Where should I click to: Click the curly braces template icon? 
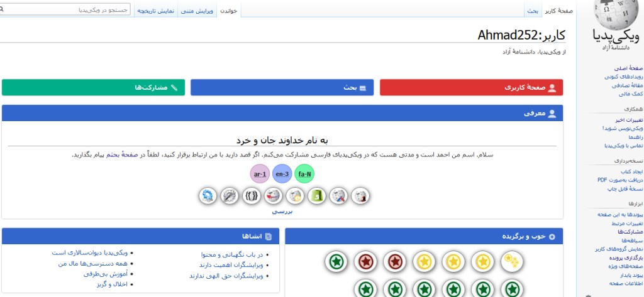click(x=252, y=197)
